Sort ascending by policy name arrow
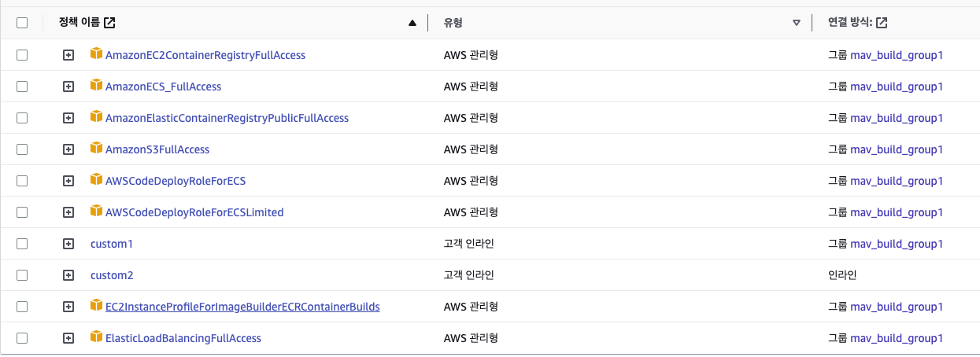Image resolution: width=980 pixels, height=357 pixels. pyautogui.click(x=412, y=24)
